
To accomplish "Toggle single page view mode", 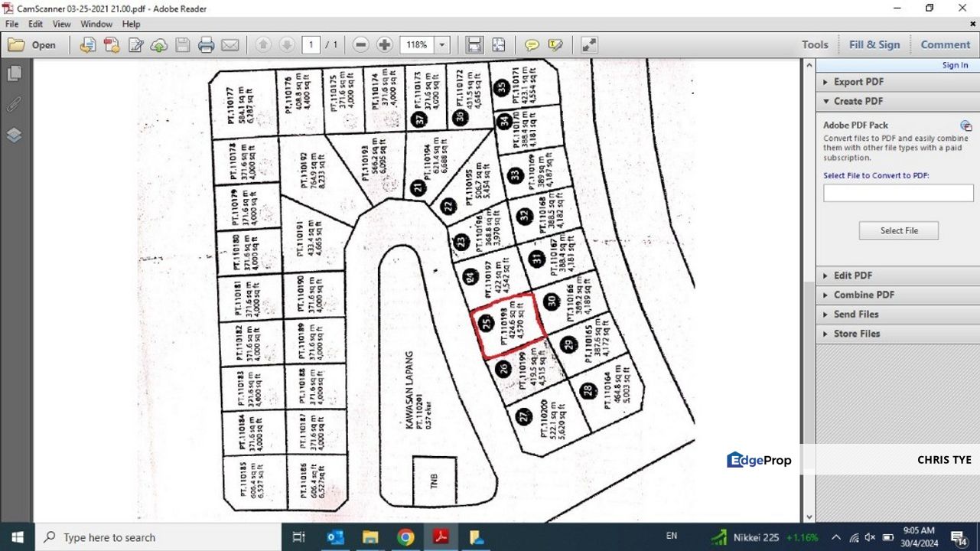I will tap(474, 44).
